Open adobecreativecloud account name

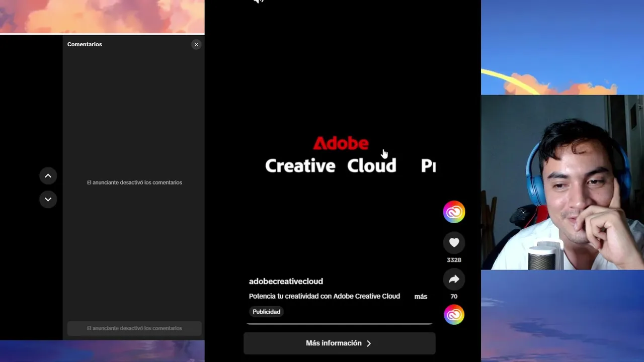[286, 282]
